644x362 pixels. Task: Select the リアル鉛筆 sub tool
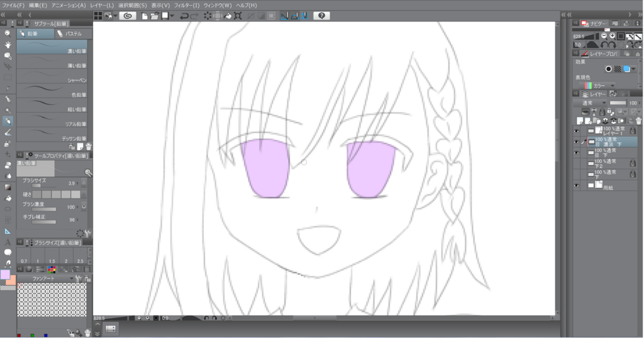click(x=52, y=120)
